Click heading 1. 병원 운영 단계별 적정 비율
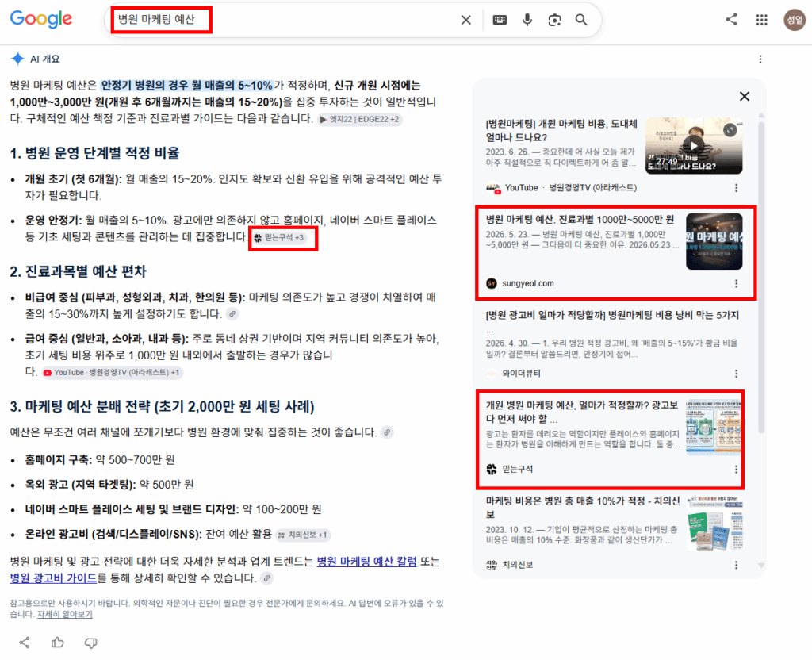The width and height of the screenshot is (812, 660). click(95, 153)
